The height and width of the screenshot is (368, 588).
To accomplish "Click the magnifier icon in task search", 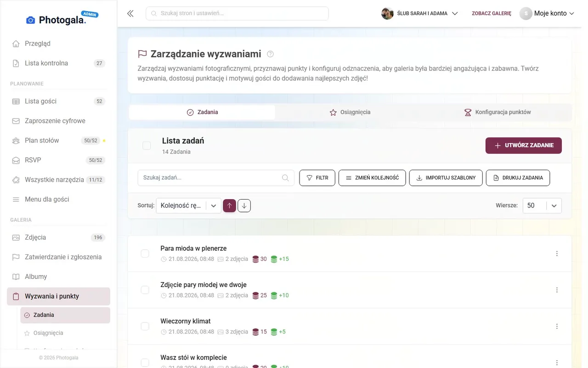I will [x=285, y=178].
